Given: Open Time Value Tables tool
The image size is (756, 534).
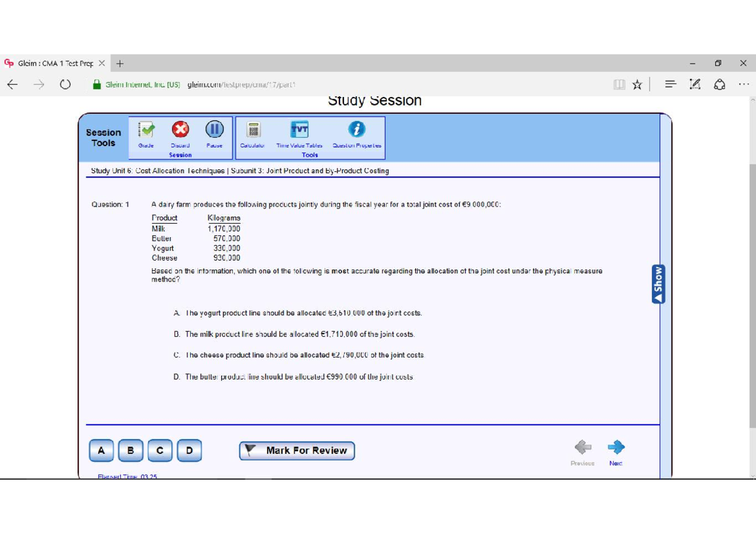Looking at the screenshot, I should (299, 130).
